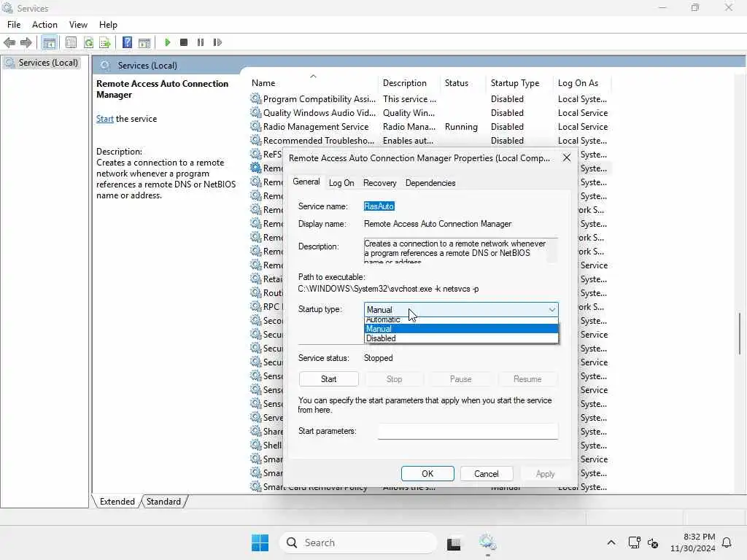The height and width of the screenshot is (560, 747).
Task: Click Apply in the properties dialog
Action: click(x=545, y=474)
